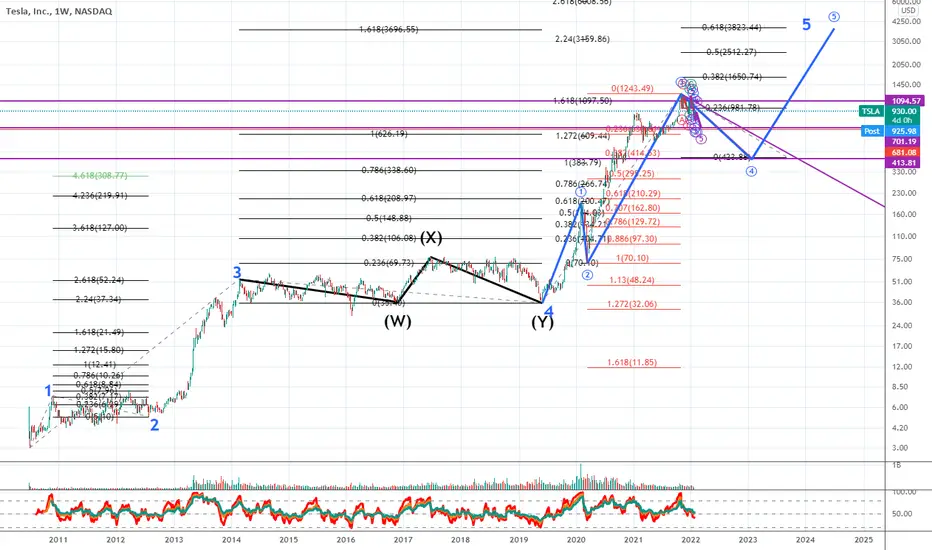Click the red 1.13(48.24) retracement label
The width and height of the screenshot is (932, 550).
point(632,280)
